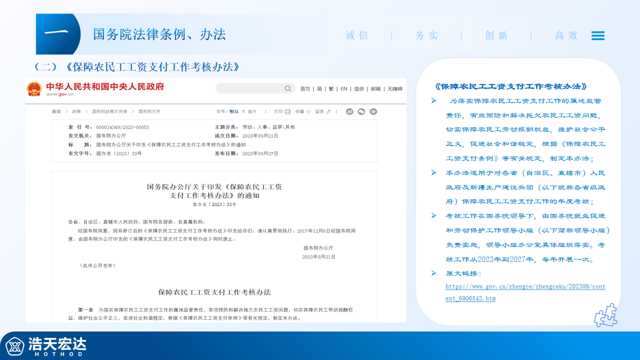This screenshot has width=640, height=360.
Task: Click the print icon next to 打印
Action: point(288,111)
